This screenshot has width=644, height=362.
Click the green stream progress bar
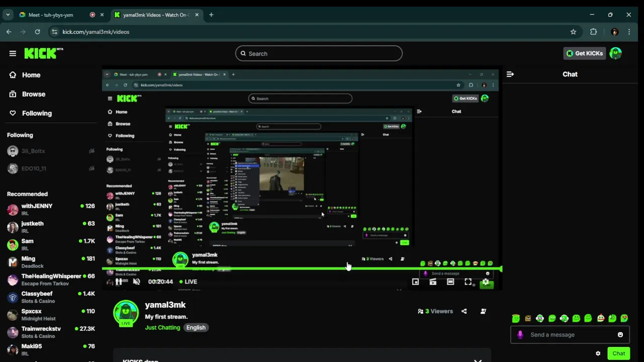302,269
